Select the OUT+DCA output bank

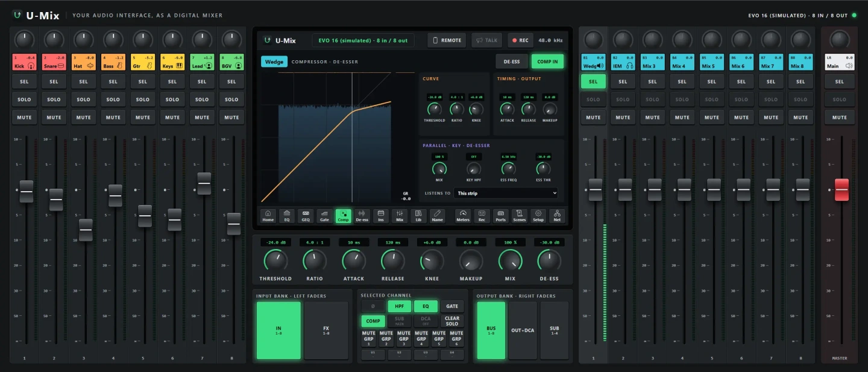click(523, 330)
